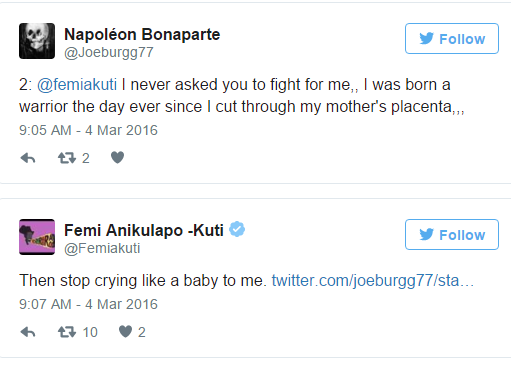
Task: Open the 9:05 AM - 4 Mar 2016 timestamp
Action: [x=88, y=130]
